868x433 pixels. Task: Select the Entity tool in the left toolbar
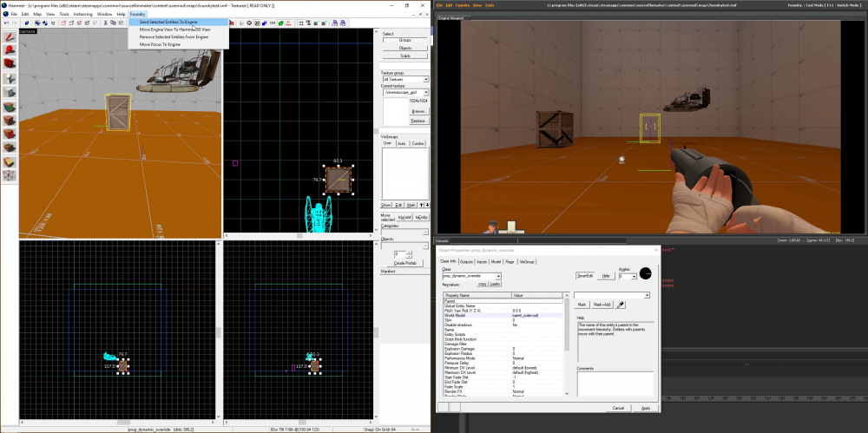point(10,78)
